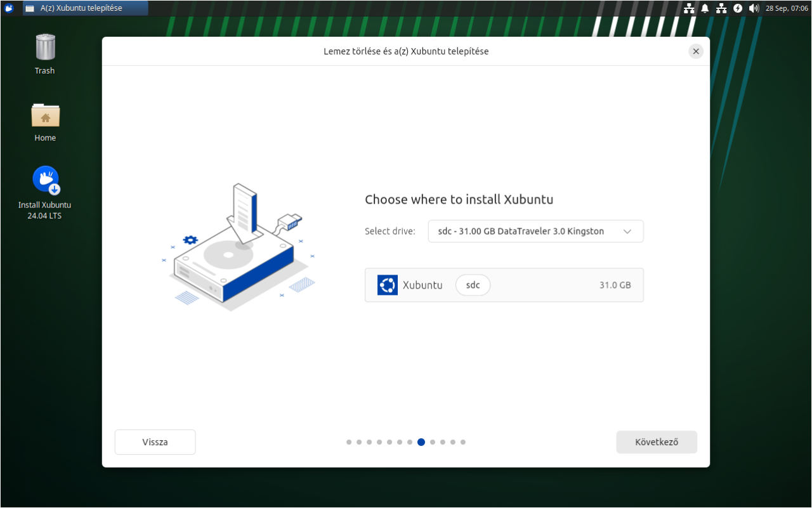Click the 28 Sep, 07:06 clock
Viewport: 812px width, 508px height.
pyautogui.click(x=787, y=8)
